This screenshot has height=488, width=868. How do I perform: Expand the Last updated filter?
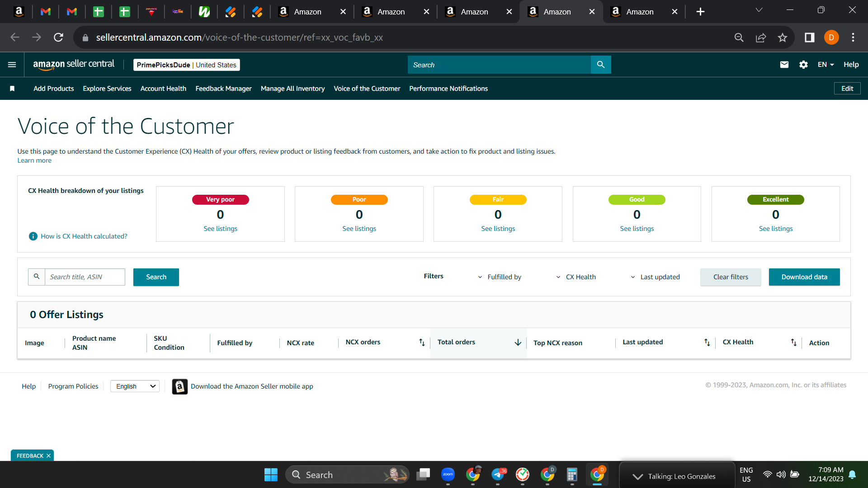[x=655, y=277]
